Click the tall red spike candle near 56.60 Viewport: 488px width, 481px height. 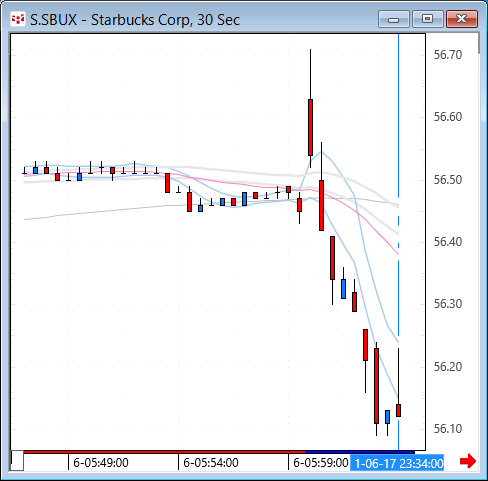click(x=310, y=127)
